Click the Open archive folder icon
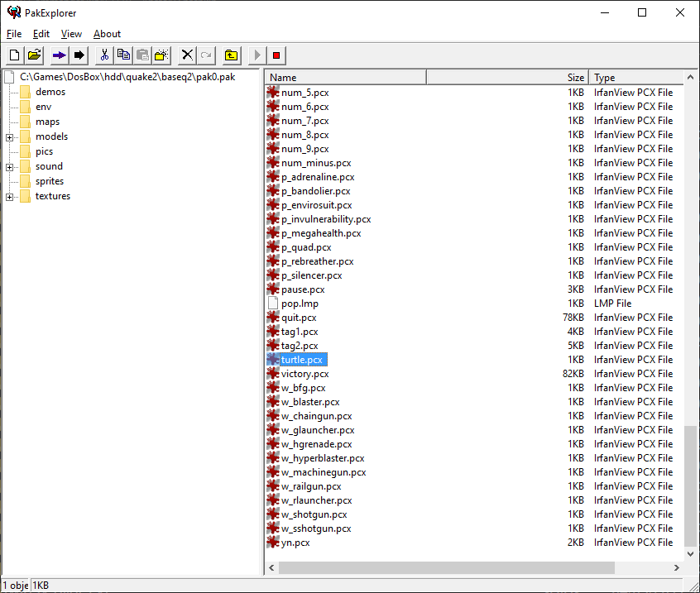 click(35, 55)
